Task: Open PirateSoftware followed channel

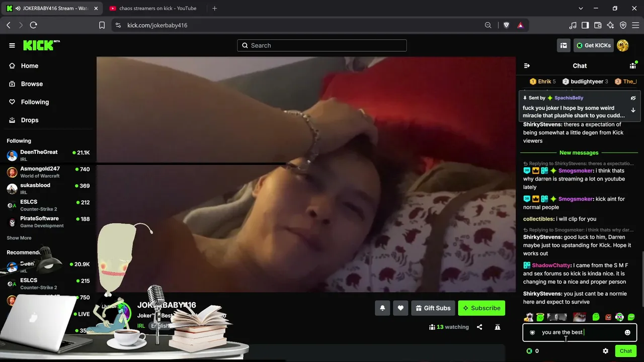Action: [x=48, y=222]
